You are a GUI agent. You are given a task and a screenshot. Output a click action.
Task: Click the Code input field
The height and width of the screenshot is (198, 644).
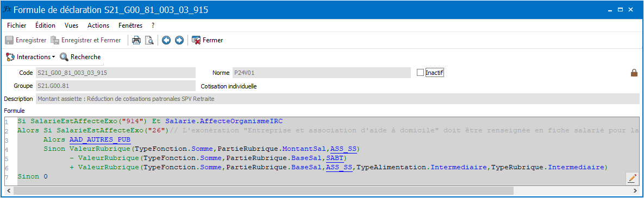click(x=115, y=73)
